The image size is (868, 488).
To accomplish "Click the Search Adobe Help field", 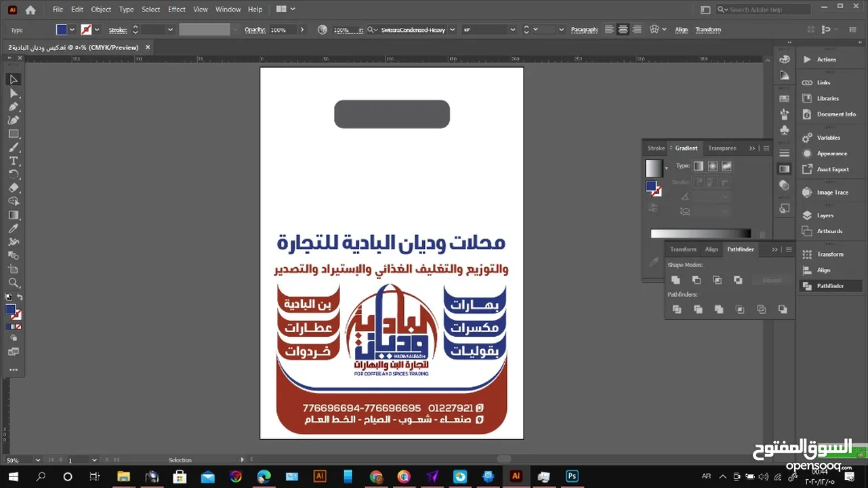I will click(x=764, y=9).
